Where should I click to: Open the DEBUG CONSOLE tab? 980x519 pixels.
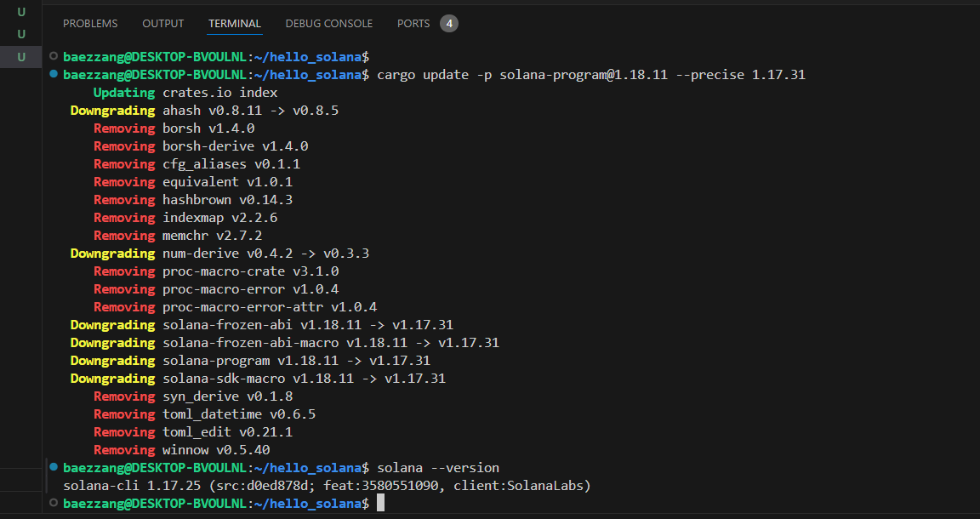click(328, 24)
